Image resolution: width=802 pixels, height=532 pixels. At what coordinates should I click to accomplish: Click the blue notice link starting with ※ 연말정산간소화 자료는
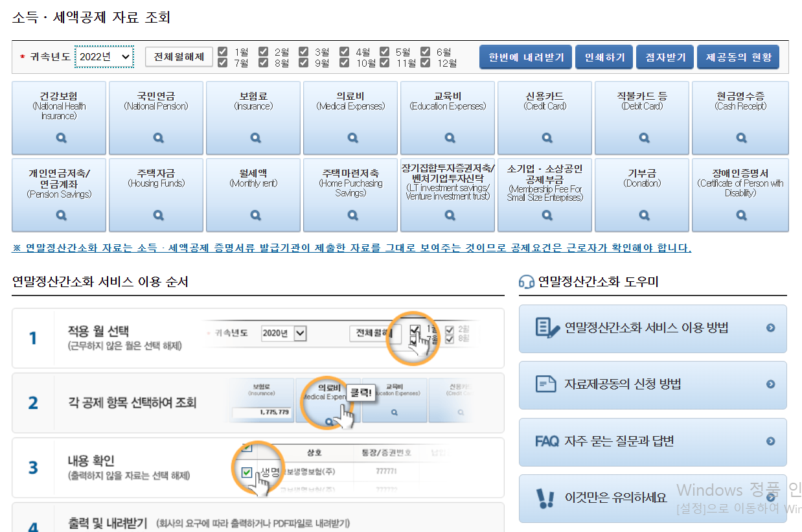pos(352,248)
